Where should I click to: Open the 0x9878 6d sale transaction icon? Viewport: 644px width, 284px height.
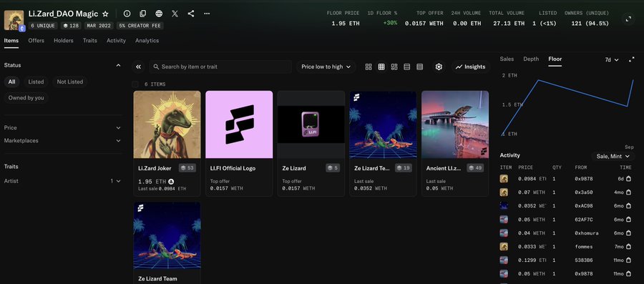628,179
